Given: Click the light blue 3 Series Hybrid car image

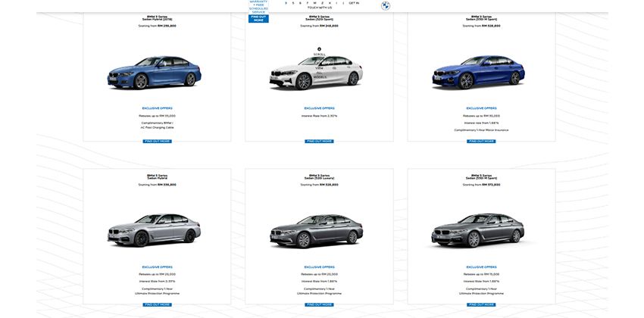Looking at the screenshot, I should coord(155,73).
